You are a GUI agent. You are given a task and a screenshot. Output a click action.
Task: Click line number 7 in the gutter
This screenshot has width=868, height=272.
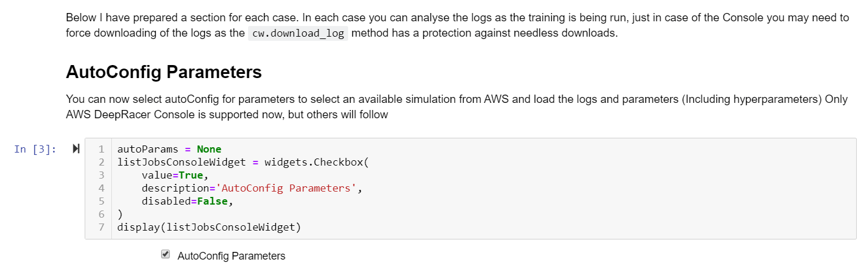tap(101, 227)
